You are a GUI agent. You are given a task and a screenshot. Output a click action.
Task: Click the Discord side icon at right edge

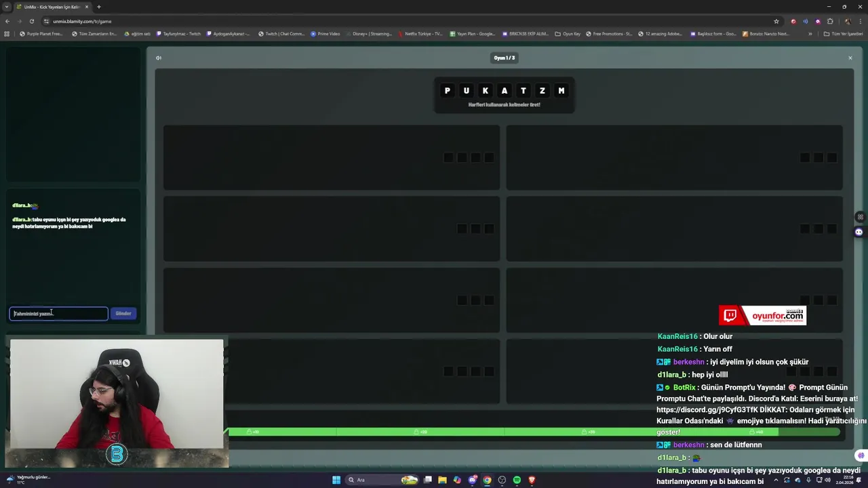pyautogui.click(x=859, y=232)
